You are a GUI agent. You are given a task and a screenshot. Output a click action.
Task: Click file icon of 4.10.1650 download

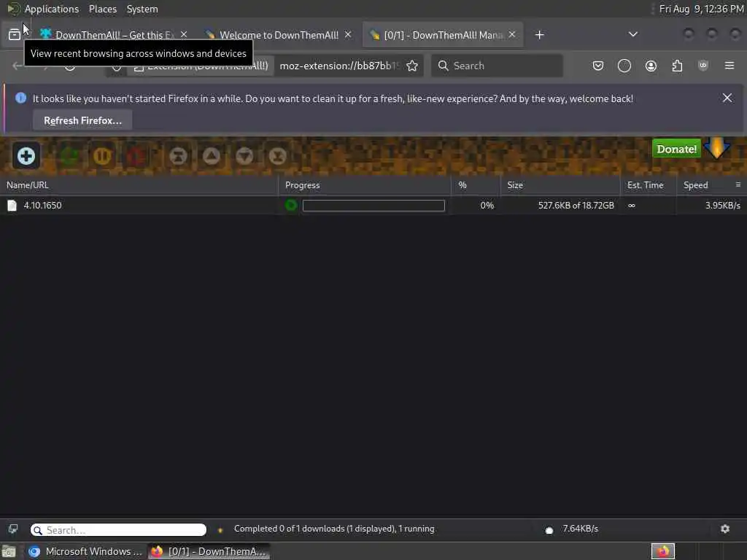(x=12, y=205)
